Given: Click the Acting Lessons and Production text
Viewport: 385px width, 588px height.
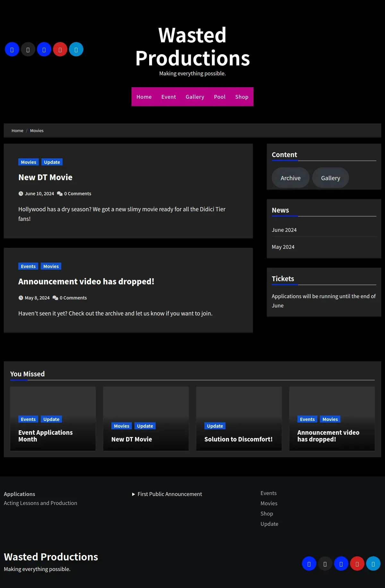Looking at the screenshot, I should [x=40, y=503].
